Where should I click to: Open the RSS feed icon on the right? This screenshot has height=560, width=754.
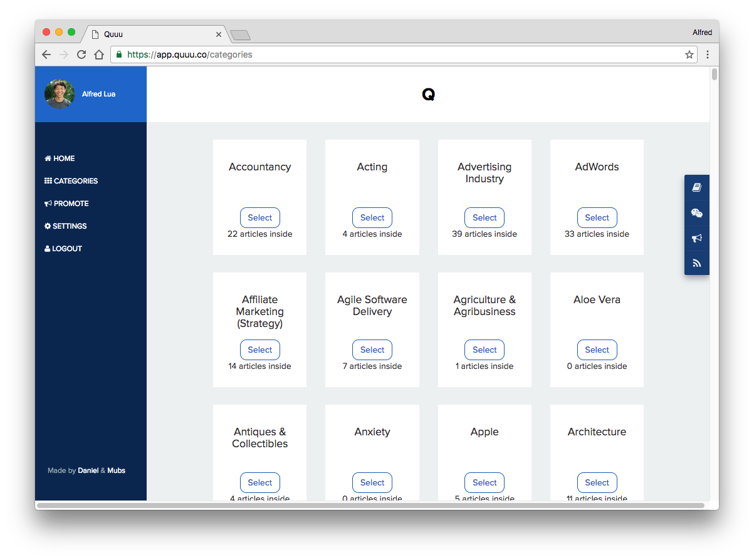tap(696, 262)
